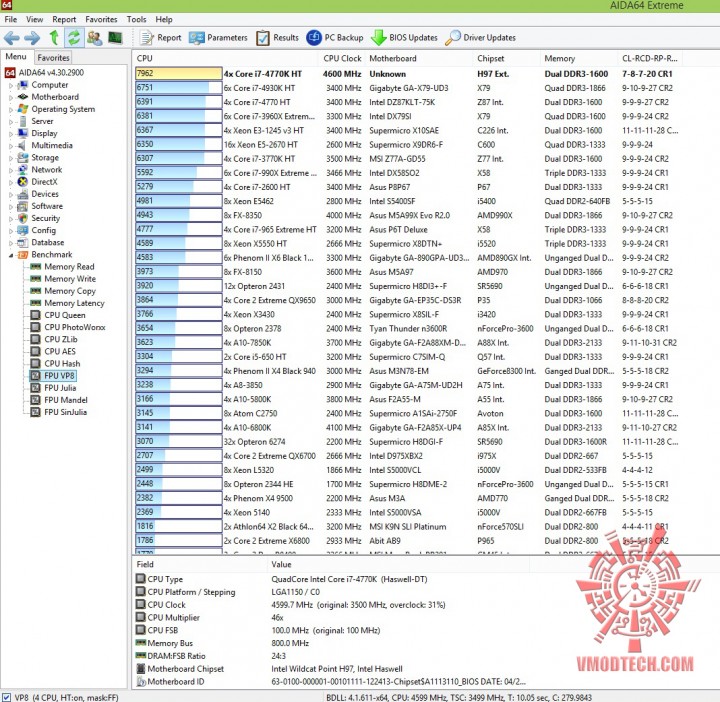Click the Refresh toolbar icon
Screen dimensions: 720x702
point(74,38)
